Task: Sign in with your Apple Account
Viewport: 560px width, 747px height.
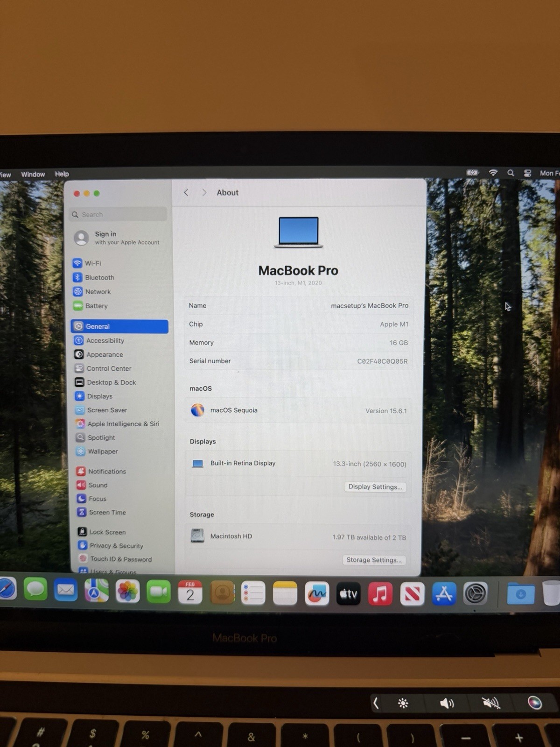Action: point(117,238)
